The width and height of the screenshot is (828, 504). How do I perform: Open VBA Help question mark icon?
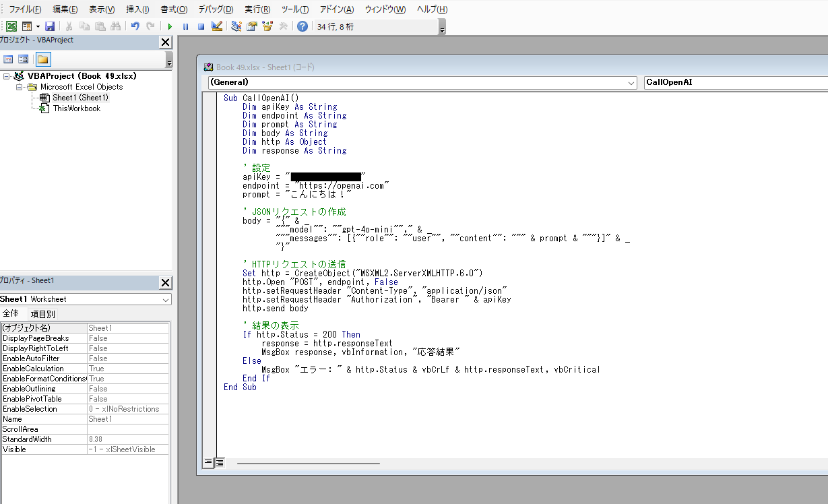(302, 26)
